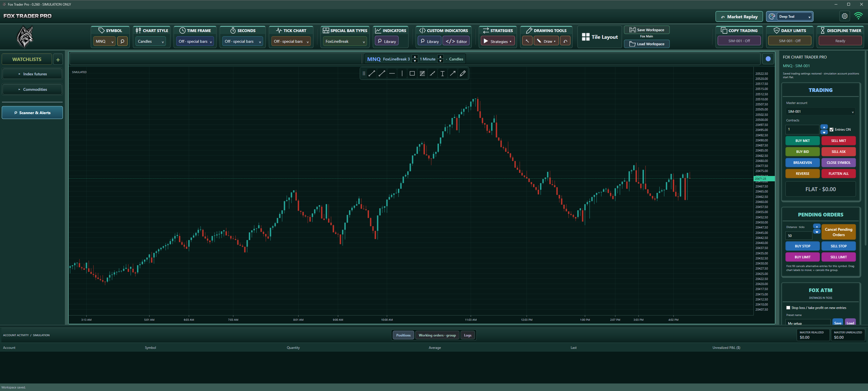
Task: Click the FLATTEN ALL button
Action: (838, 173)
